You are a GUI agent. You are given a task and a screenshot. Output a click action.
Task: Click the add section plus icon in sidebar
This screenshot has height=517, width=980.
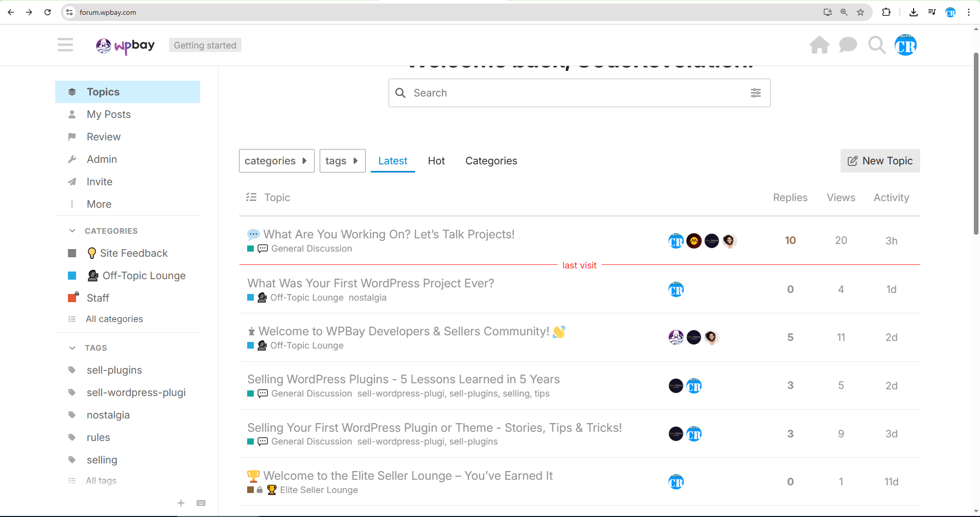pos(181,503)
